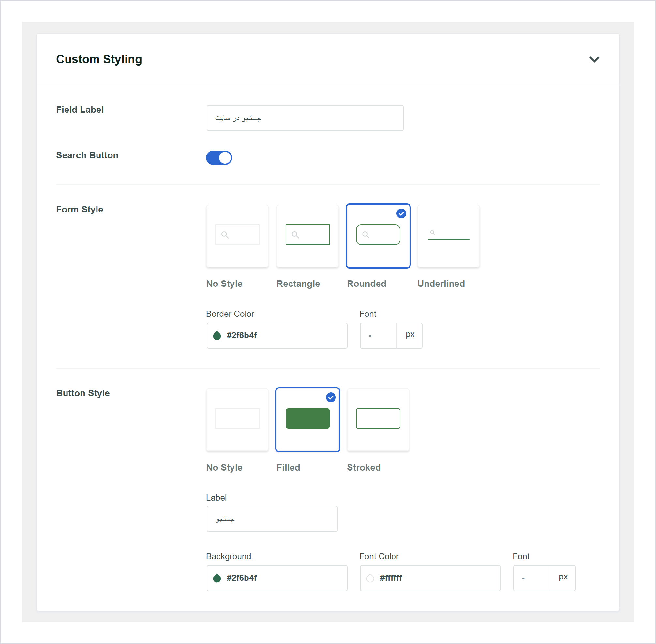
Task: Click the Field Label text input
Action: [x=305, y=118]
